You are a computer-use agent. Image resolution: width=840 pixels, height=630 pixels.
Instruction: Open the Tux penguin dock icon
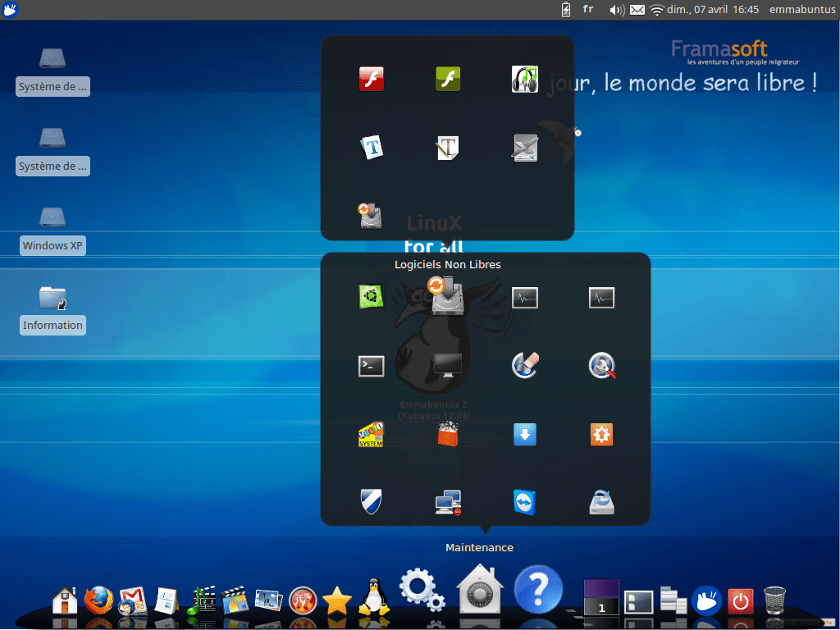click(x=375, y=597)
